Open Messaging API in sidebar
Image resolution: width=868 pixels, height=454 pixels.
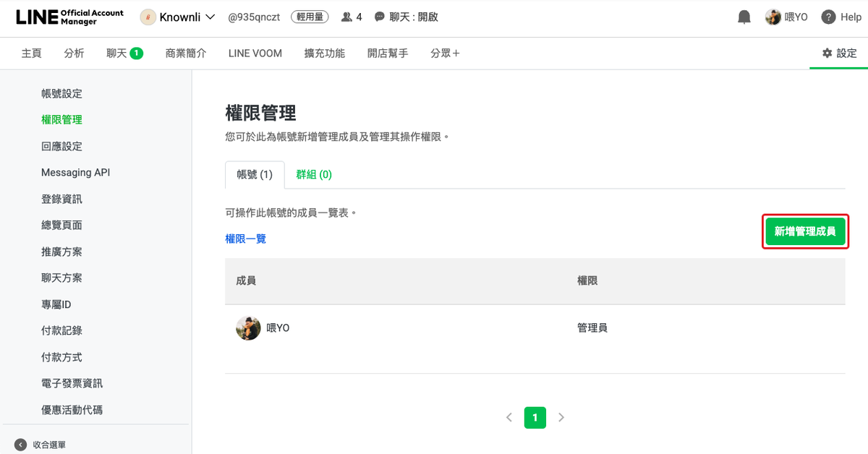point(75,173)
